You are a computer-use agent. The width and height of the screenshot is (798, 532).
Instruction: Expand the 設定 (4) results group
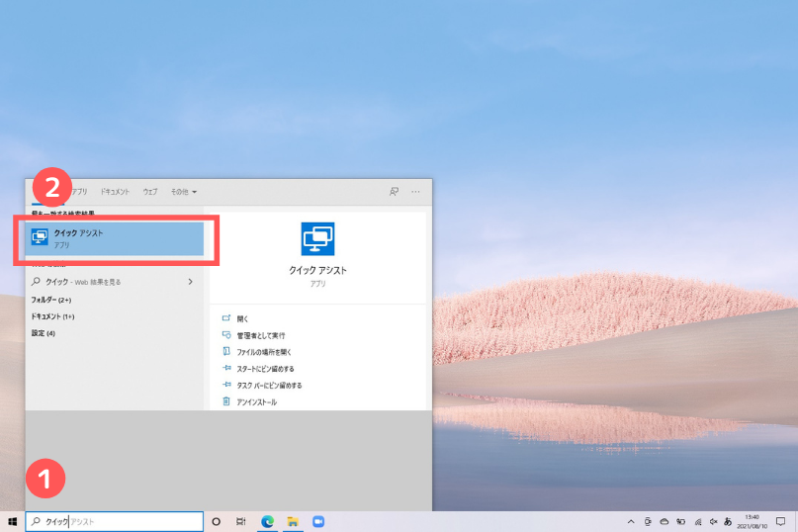[44, 333]
